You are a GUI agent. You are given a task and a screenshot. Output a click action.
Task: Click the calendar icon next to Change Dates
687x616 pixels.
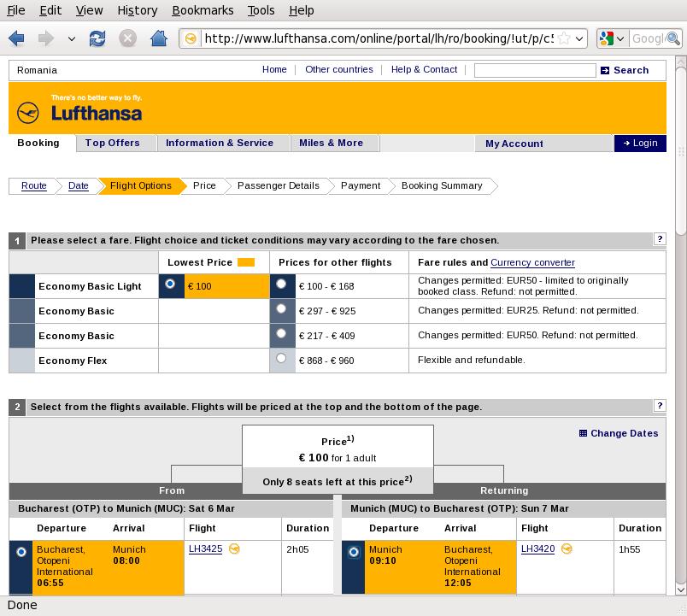coord(583,433)
